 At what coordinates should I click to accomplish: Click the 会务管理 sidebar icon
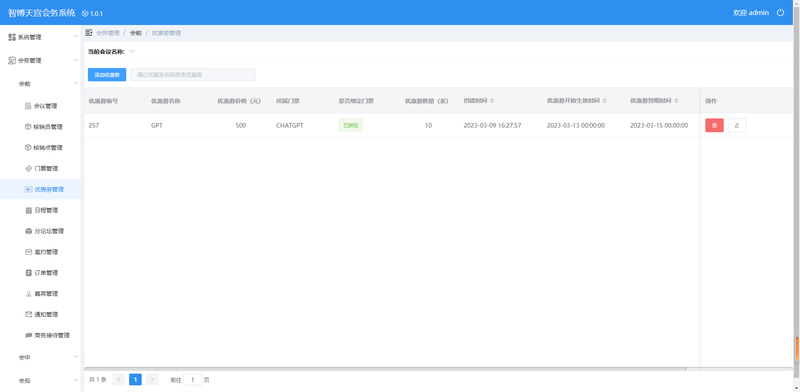pyautogui.click(x=12, y=60)
